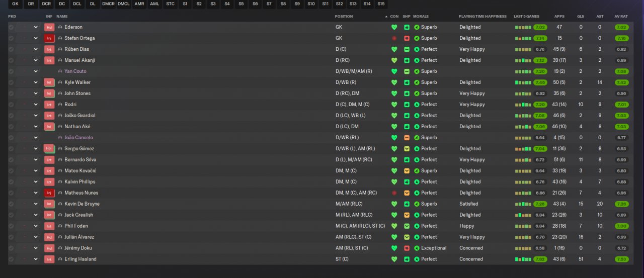Click Jérémy Doku's Concerned playing time status

(471, 248)
